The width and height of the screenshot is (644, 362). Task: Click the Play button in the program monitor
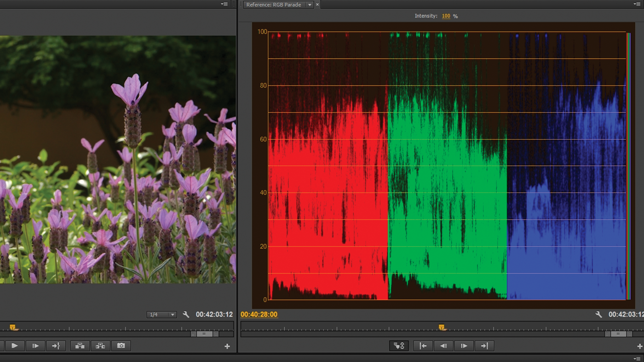[14, 345]
